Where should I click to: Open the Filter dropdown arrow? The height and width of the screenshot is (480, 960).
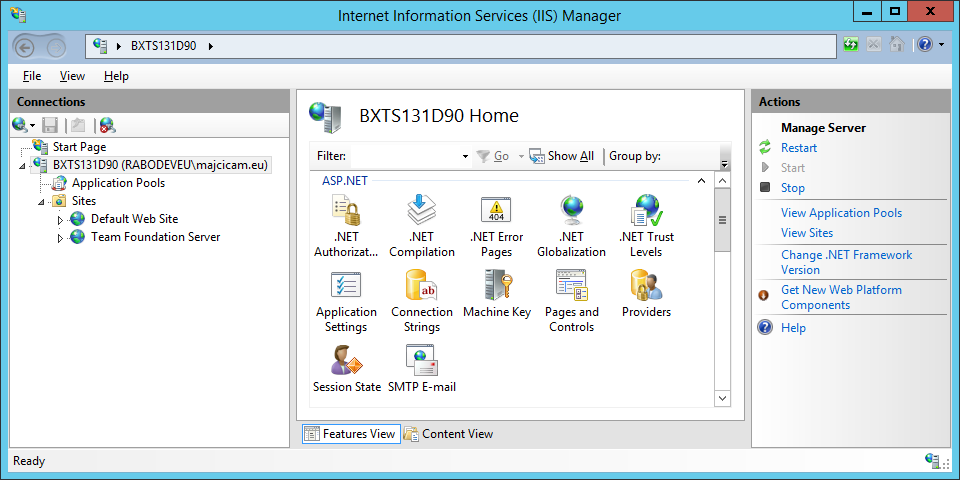465,157
